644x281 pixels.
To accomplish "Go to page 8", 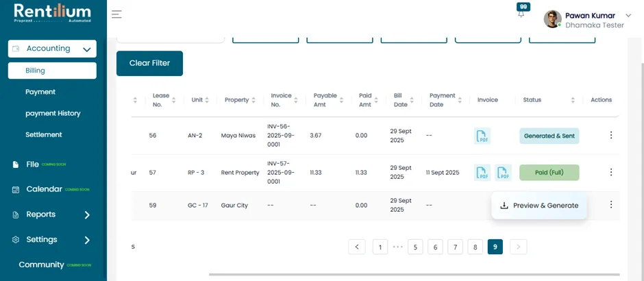I will (x=475, y=247).
